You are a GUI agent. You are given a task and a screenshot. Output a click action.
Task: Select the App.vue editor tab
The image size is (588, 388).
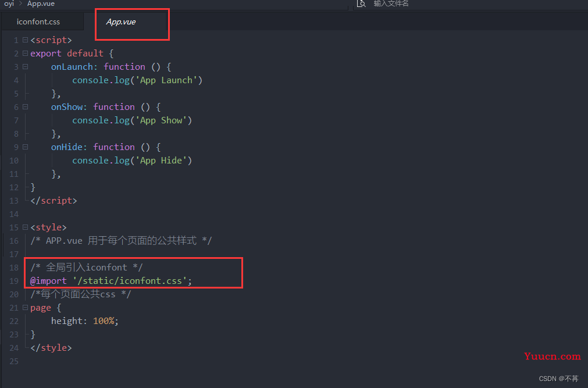pos(121,22)
